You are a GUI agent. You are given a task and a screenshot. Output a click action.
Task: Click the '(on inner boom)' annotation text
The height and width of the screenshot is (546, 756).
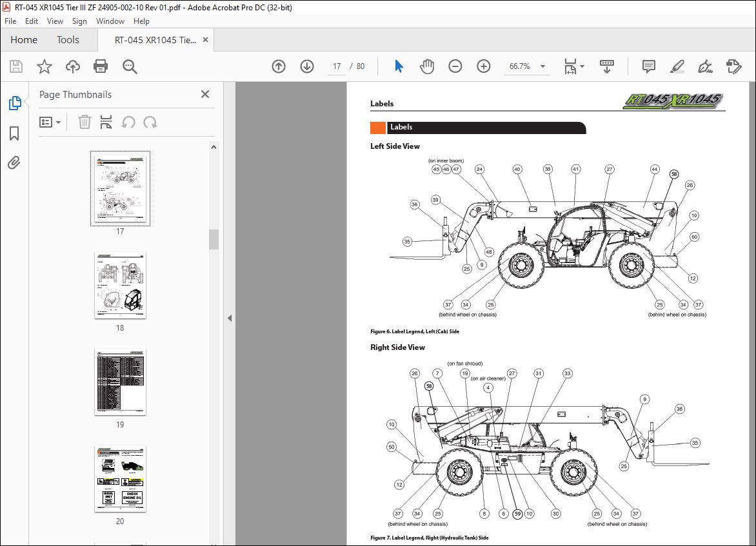[x=446, y=161]
